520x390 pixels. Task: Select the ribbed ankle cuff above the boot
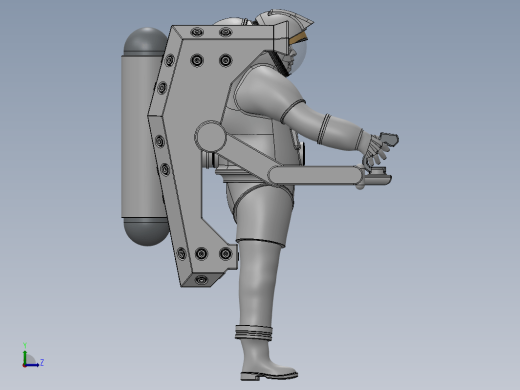tap(254, 332)
